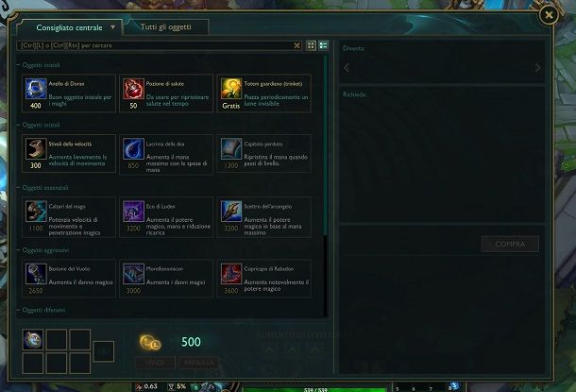Open the Consigliato centrale dropdown arrow

[112, 27]
